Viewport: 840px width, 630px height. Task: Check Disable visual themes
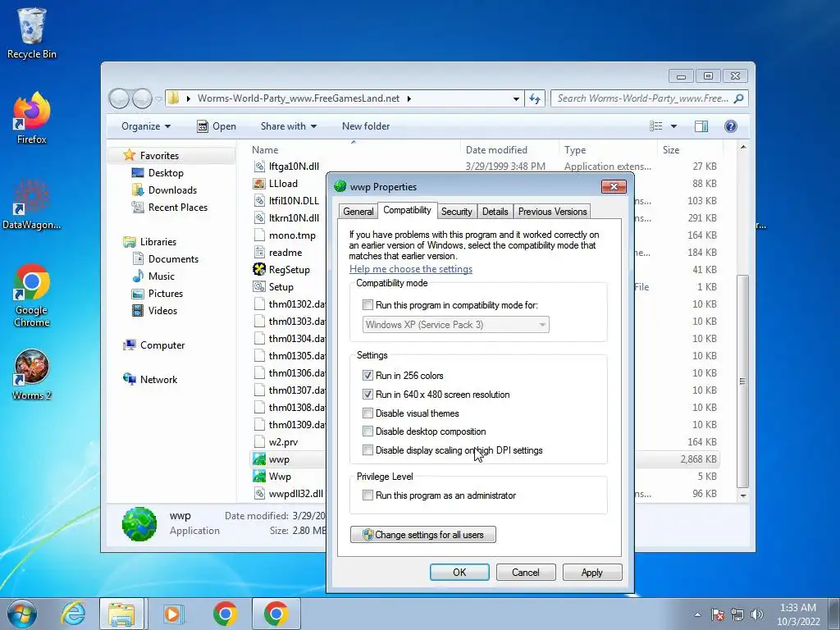pyautogui.click(x=367, y=413)
